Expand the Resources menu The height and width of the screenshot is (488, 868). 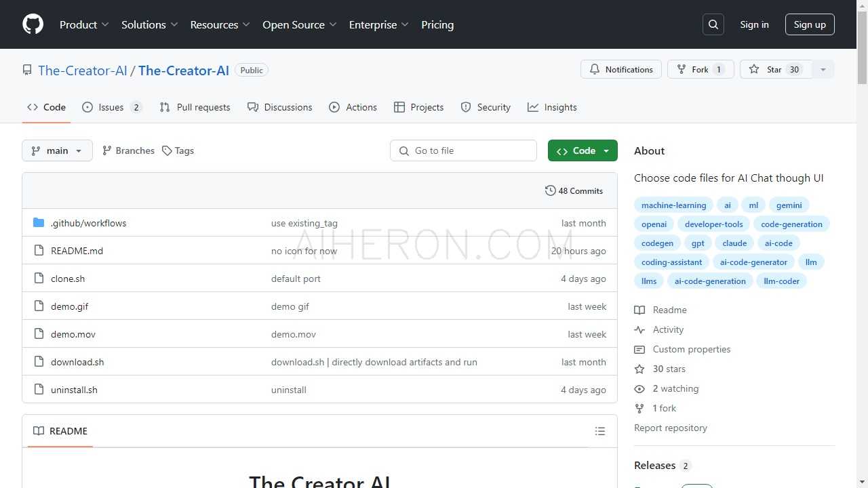point(220,24)
